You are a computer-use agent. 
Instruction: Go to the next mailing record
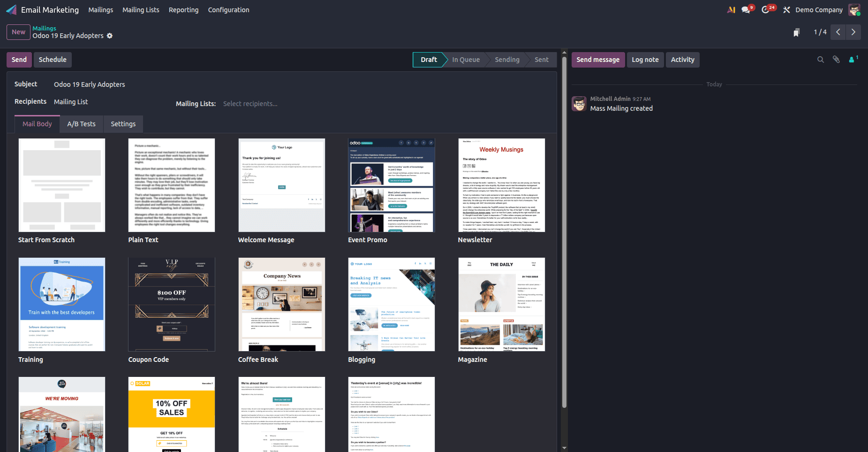[853, 32]
